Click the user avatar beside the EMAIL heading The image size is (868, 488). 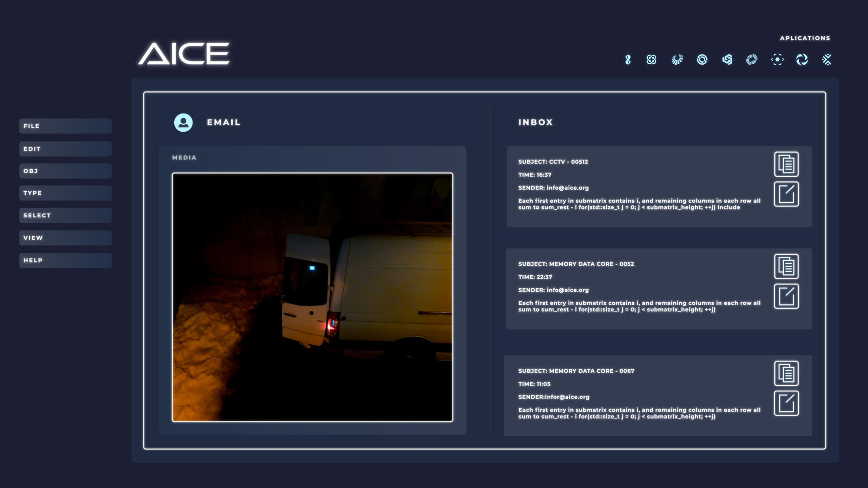coord(183,122)
